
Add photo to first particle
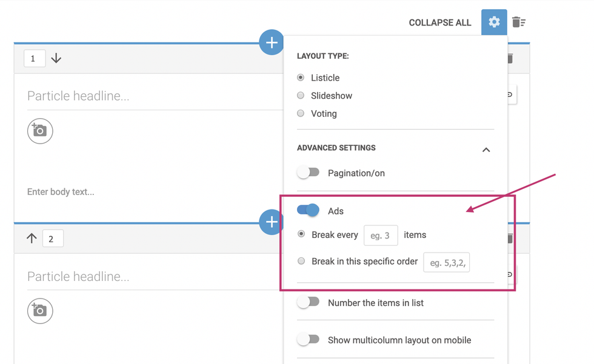tap(40, 131)
